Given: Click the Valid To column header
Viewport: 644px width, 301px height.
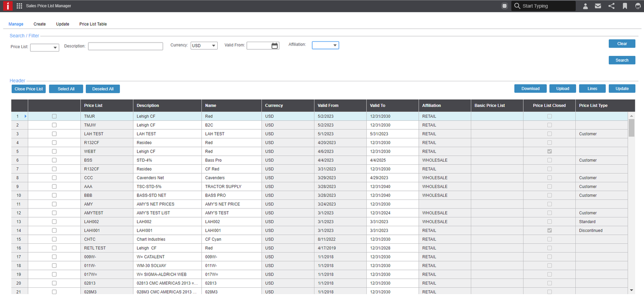Looking at the screenshot, I should [x=393, y=105].
